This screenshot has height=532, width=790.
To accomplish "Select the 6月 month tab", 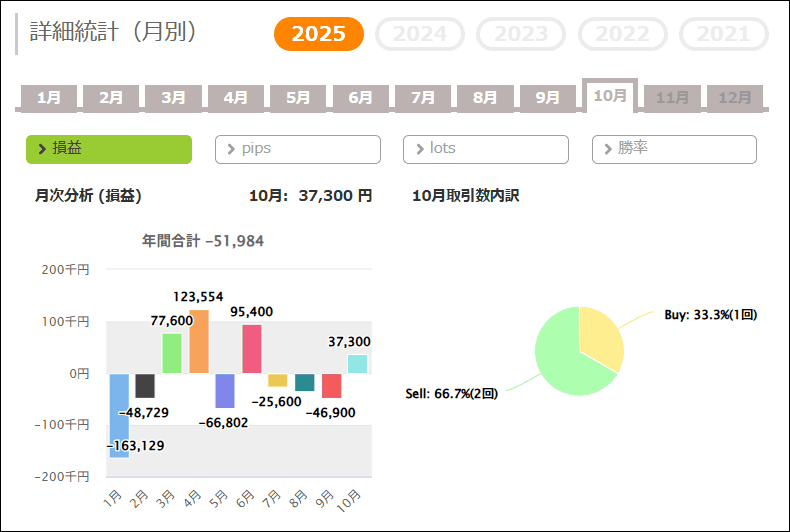I will point(361,97).
